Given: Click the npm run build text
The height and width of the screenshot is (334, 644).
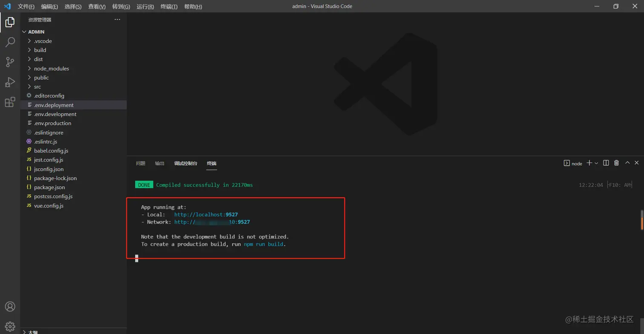Looking at the screenshot, I should tap(263, 244).
